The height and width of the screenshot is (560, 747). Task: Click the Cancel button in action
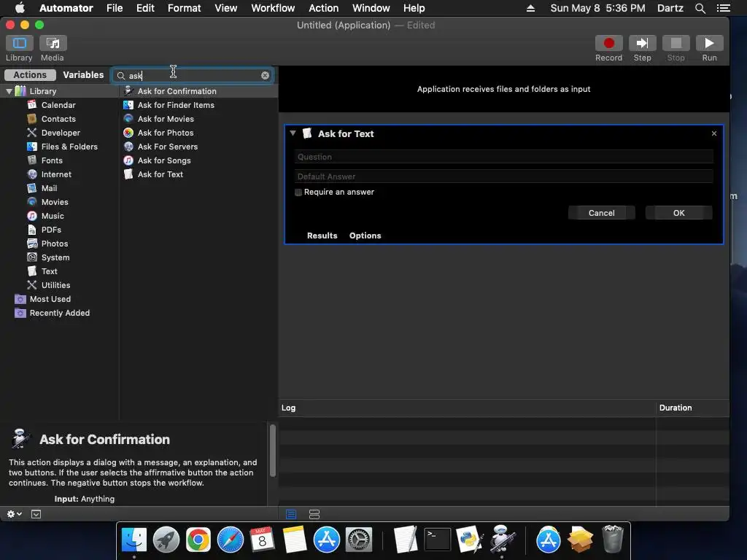pos(601,213)
